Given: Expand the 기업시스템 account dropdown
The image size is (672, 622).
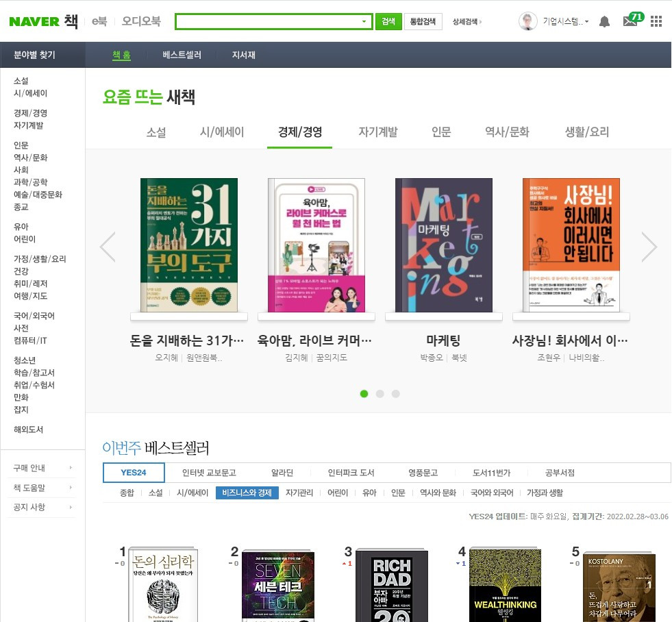Looking at the screenshot, I should [x=566, y=21].
